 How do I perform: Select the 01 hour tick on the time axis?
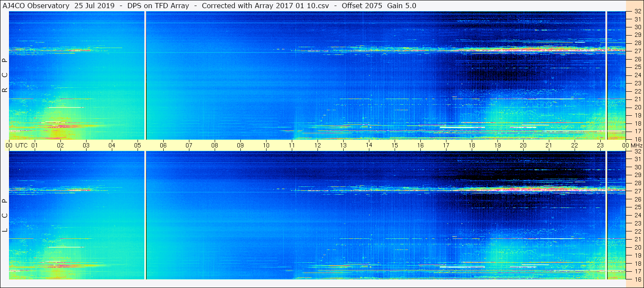pos(35,145)
